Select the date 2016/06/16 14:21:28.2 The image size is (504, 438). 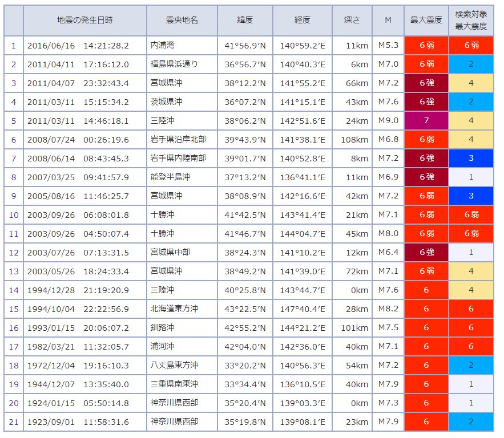click(78, 46)
